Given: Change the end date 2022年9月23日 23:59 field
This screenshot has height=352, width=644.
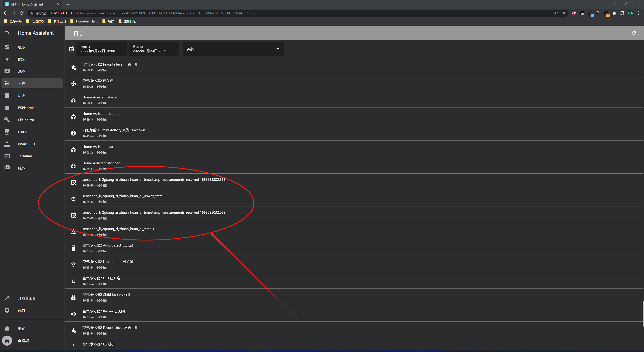Looking at the screenshot, I should [154, 49].
